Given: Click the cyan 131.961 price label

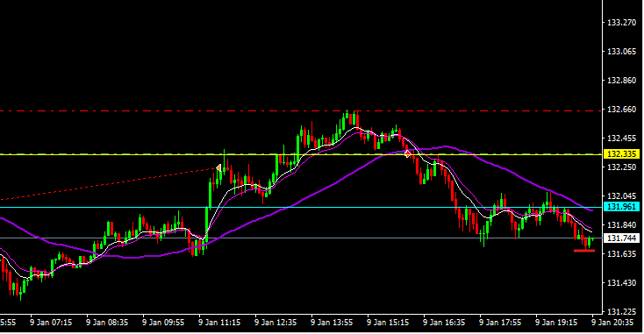Looking at the screenshot, I should coord(622,207).
